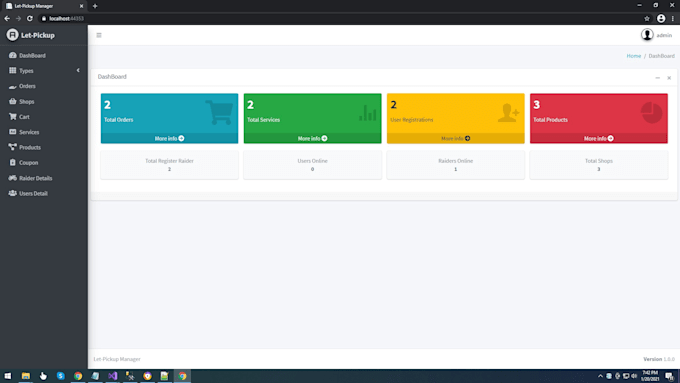
Task: Open Users Detail in the sidebar
Action: tap(33, 193)
